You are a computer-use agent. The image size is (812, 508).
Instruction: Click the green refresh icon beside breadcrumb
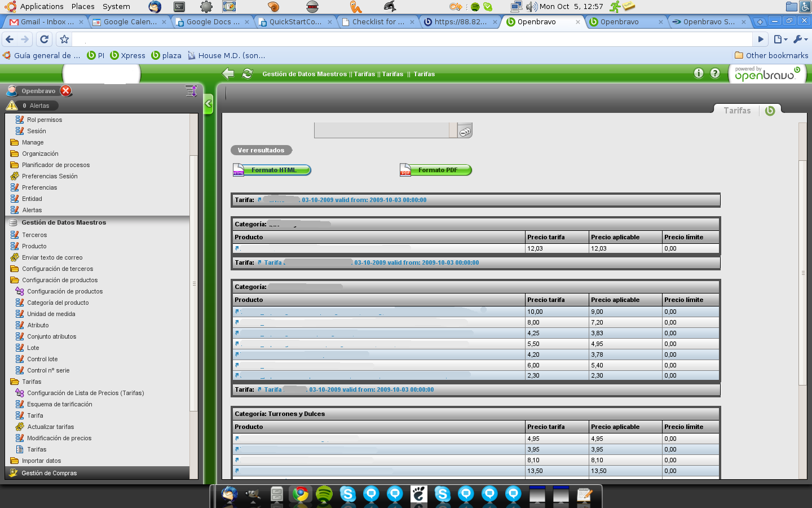click(x=247, y=73)
